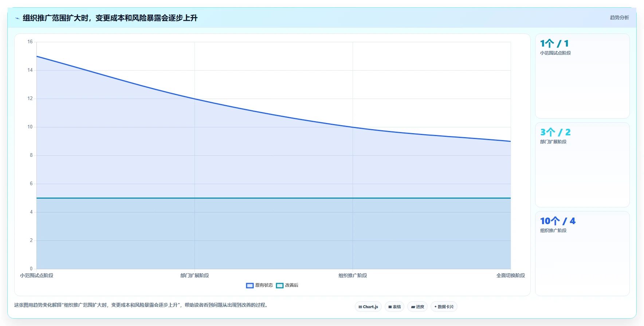The height and width of the screenshot is (326, 644).
Task: Click the 改善后 legend label text
Action: tap(292, 285)
